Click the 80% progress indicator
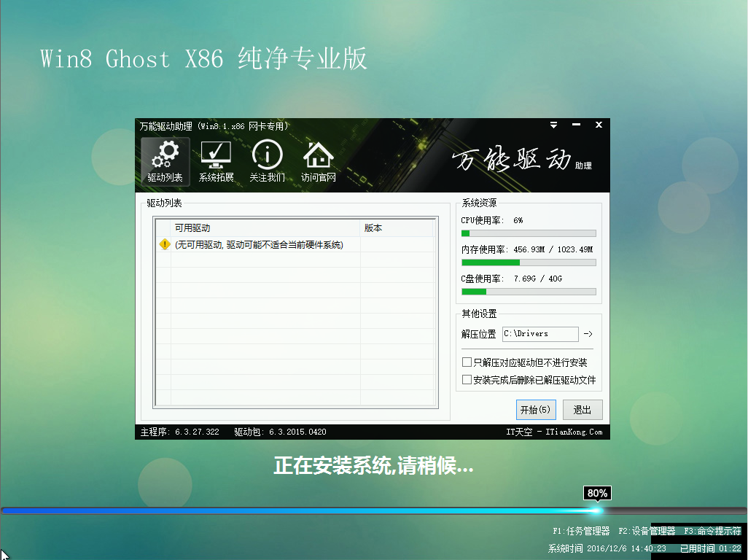The height and width of the screenshot is (560, 748). 596,493
